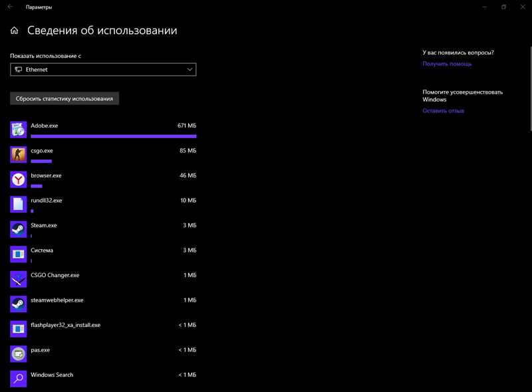
Task: Click the steamwebhelper.exe icon
Action: click(19, 304)
